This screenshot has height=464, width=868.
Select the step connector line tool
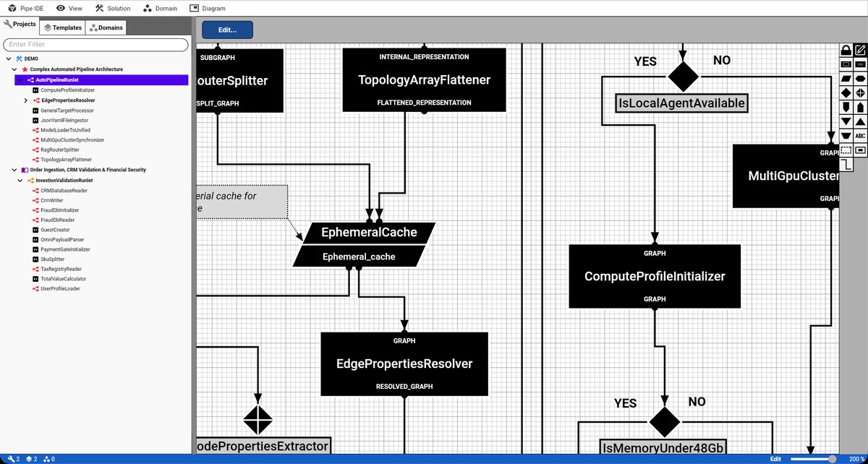tap(846, 165)
